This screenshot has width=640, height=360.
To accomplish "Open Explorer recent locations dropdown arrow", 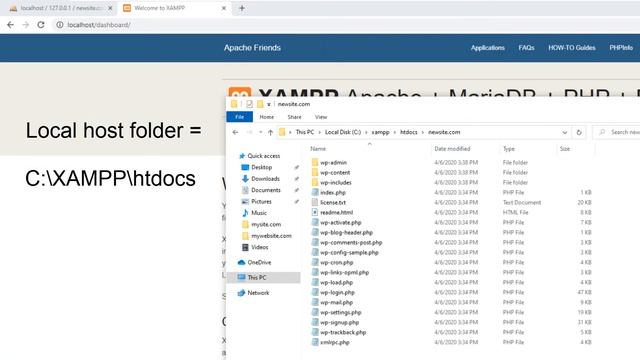I will tap(260, 132).
